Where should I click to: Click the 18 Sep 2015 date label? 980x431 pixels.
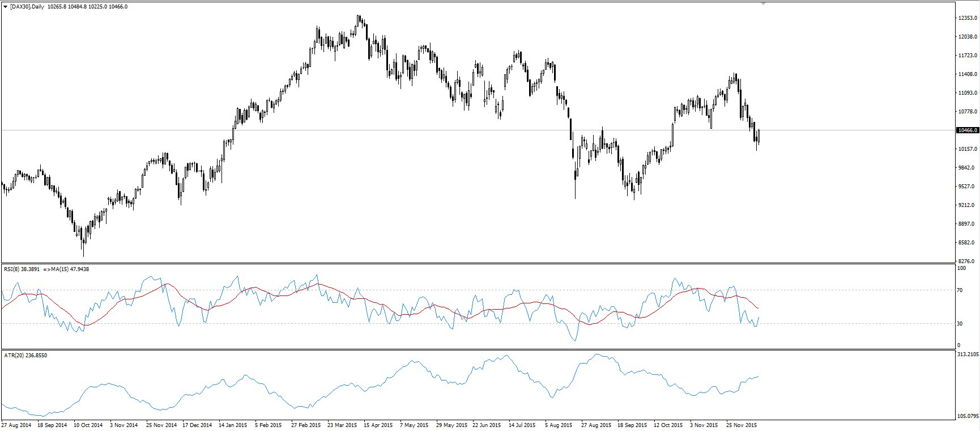[x=632, y=425]
